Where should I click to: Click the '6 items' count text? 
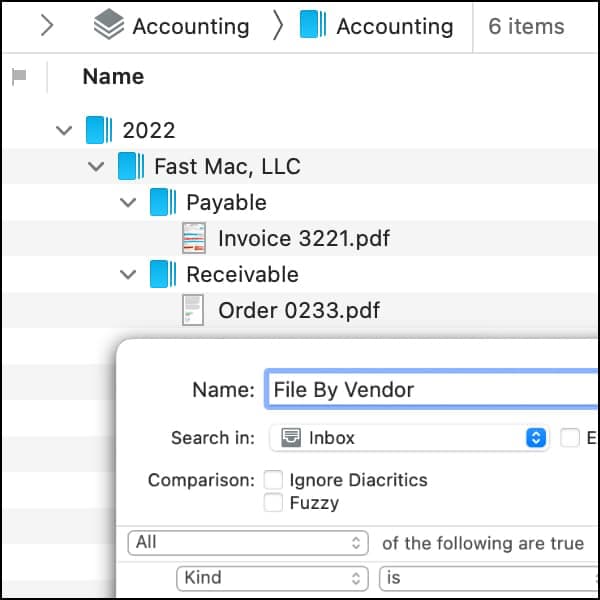click(x=526, y=26)
